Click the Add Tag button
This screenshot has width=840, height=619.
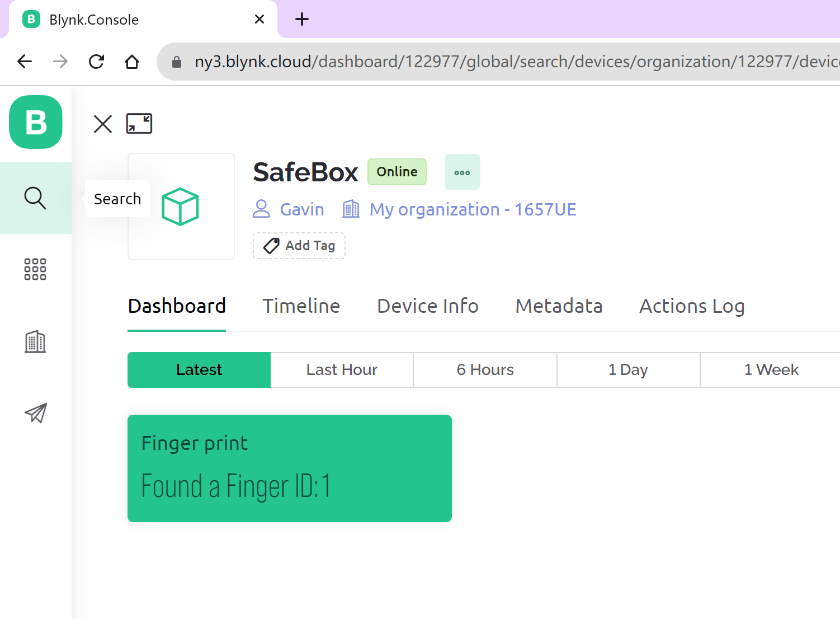pyautogui.click(x=299, y=246)
